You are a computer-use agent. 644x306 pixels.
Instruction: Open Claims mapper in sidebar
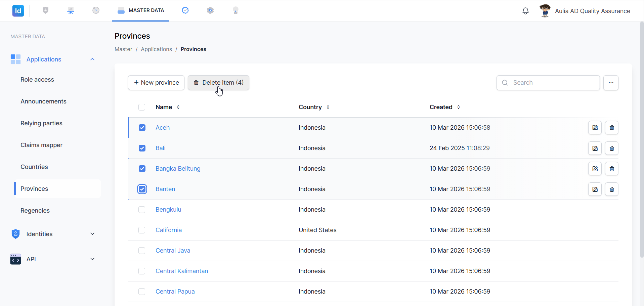(41, 145)
